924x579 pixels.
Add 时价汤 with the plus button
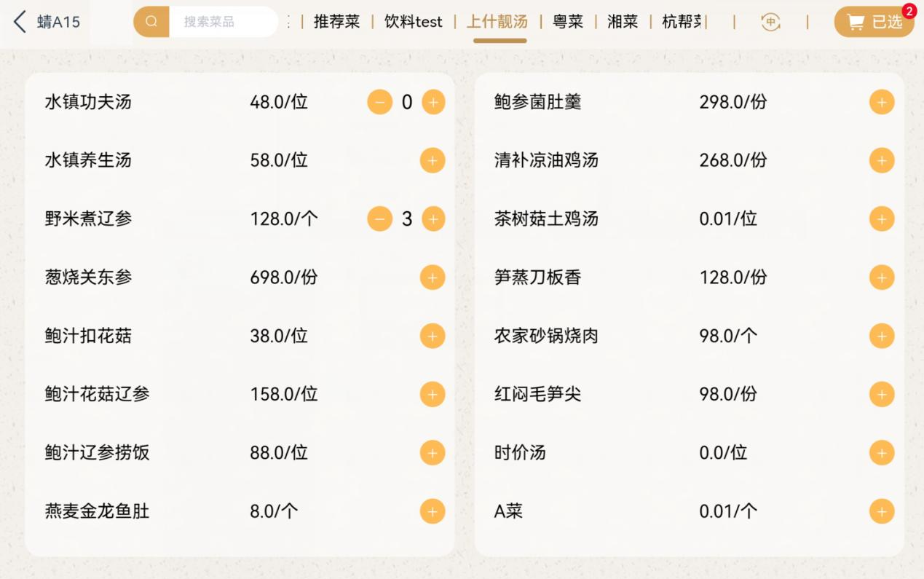[882, 453]
